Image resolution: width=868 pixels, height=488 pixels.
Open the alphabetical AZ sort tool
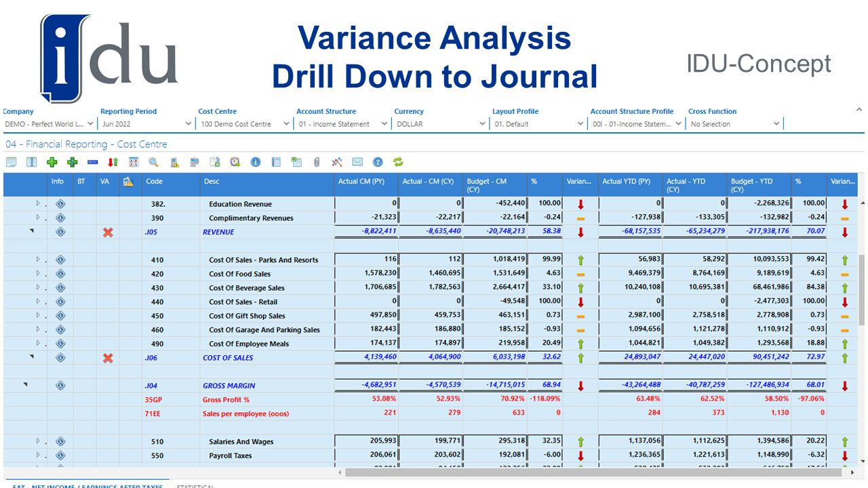point(133,162)
